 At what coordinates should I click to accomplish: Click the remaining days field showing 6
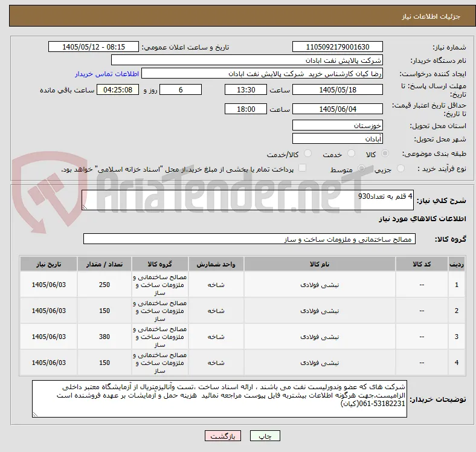pos(181,89)
